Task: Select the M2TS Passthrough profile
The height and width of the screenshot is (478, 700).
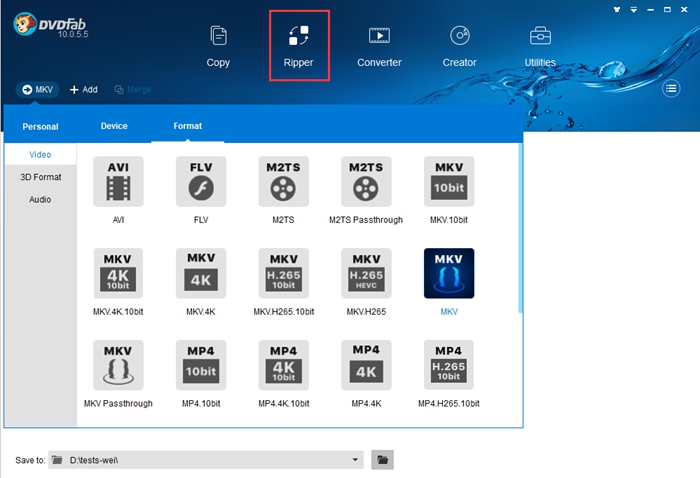Action: (x=366, y=182)
